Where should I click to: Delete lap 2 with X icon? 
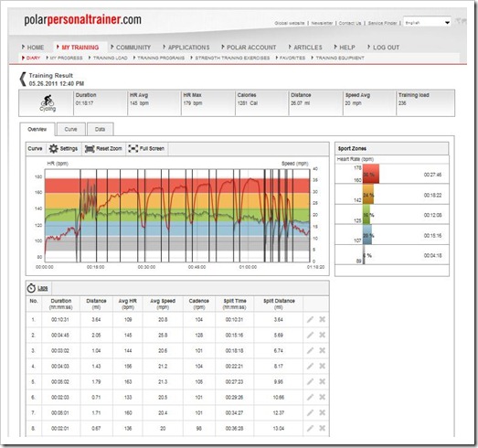pos(322,335)
